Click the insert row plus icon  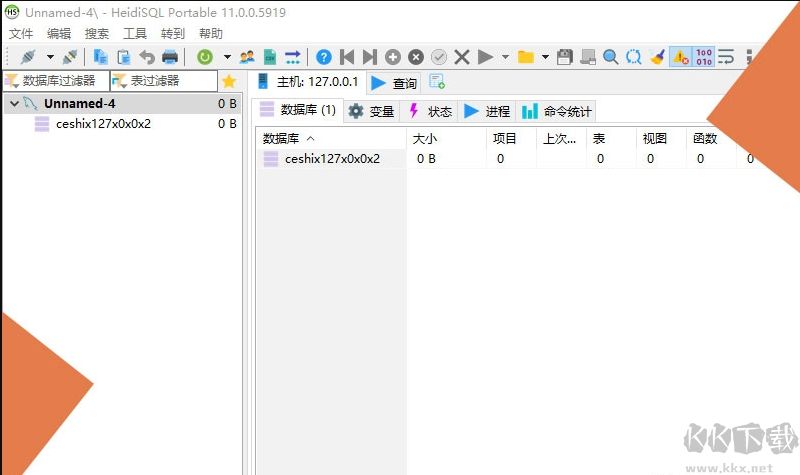click(x=393, y=57)
